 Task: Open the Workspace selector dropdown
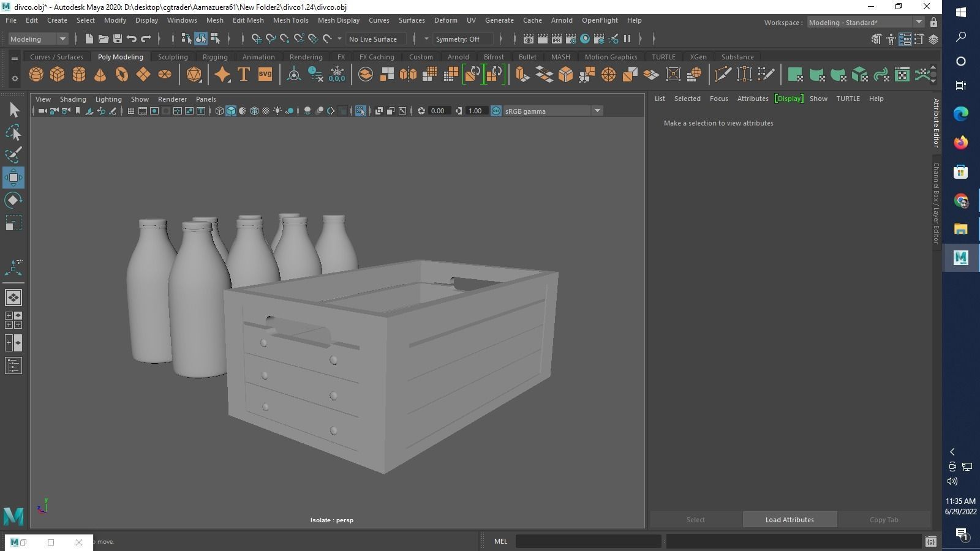[x=865, y=23]
